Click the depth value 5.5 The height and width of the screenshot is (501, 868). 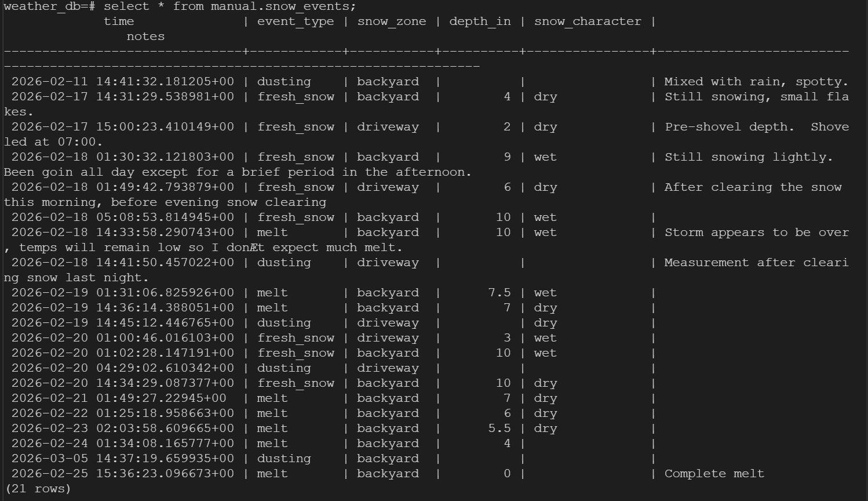[x=499, y=429]
